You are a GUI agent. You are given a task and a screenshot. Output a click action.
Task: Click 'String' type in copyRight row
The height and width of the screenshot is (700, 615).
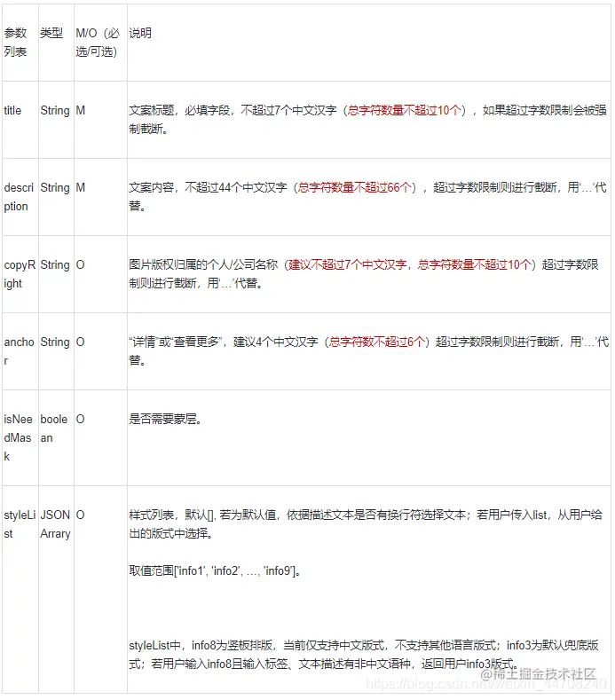coord(55,265)
